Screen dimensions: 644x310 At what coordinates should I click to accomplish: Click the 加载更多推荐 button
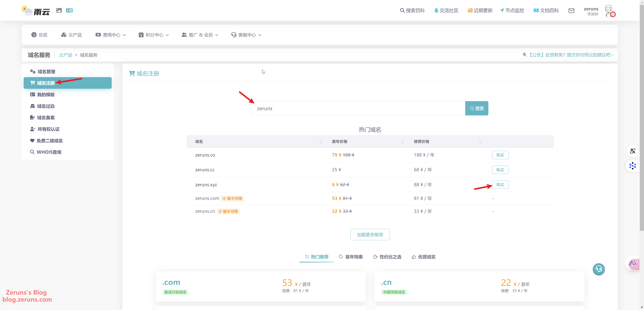370,235
